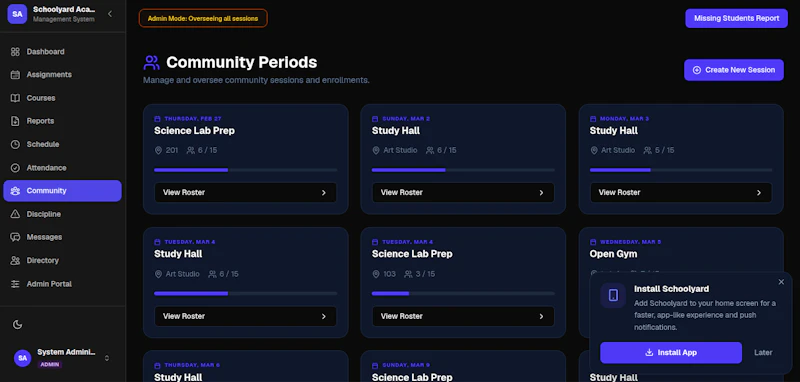Click the Attendance checkmark circle icon
Image resolution: width=800 pixels, height=382 pixels.
(x=15, y=168)
